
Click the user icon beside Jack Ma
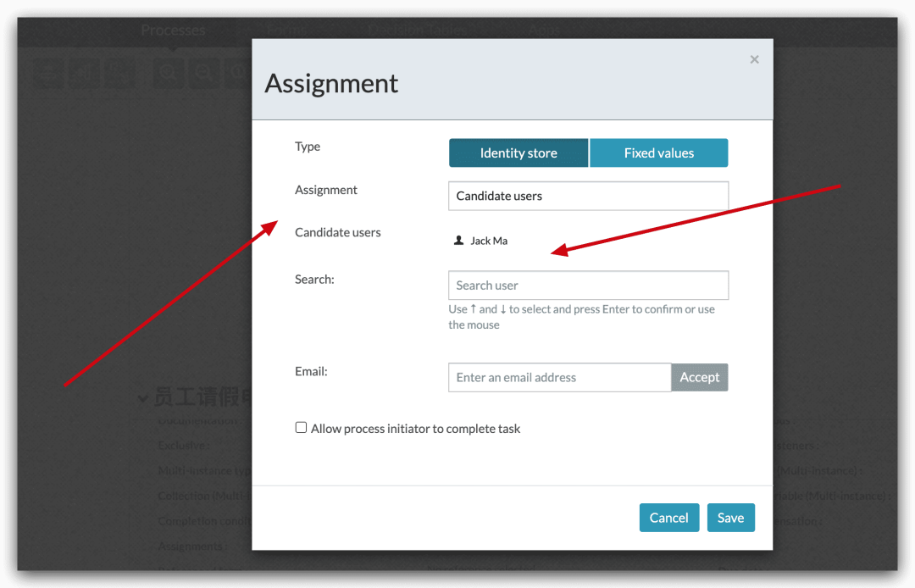[x=458, y=241]
